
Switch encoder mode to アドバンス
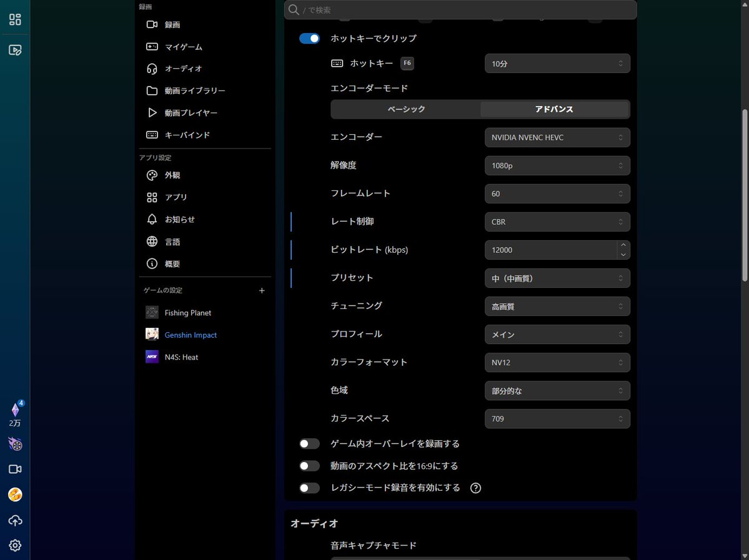(554, 109)
